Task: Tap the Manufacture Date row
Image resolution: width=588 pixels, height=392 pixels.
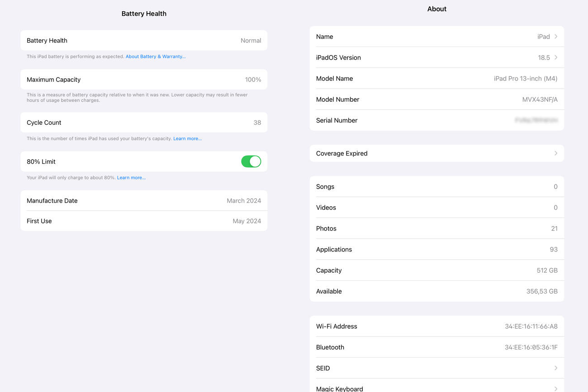Action: point(144,201)
